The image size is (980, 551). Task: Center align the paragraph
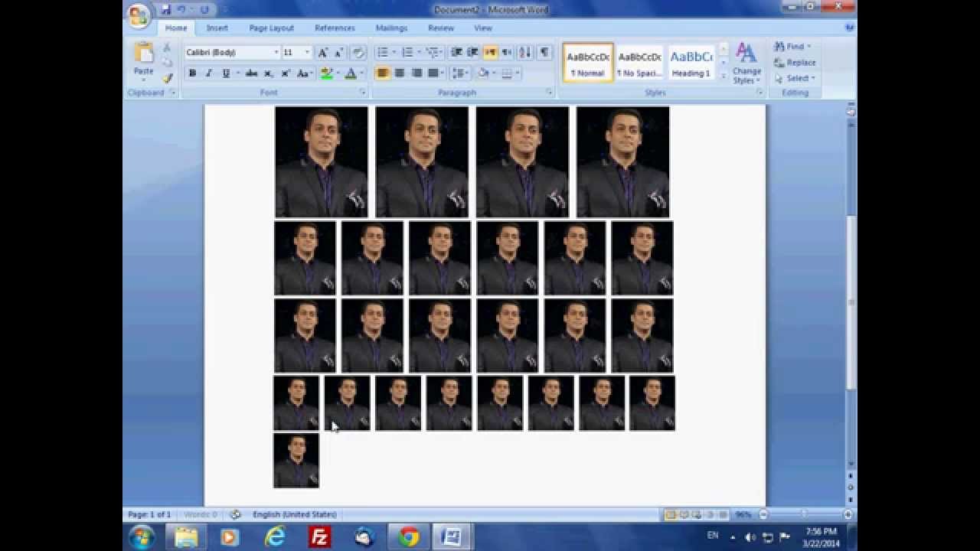[x=400, y=73]
